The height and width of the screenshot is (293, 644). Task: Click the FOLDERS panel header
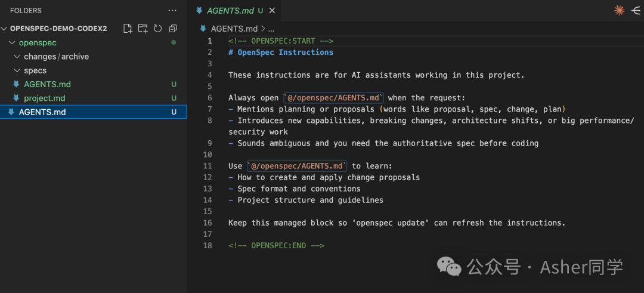click(26, 11)
